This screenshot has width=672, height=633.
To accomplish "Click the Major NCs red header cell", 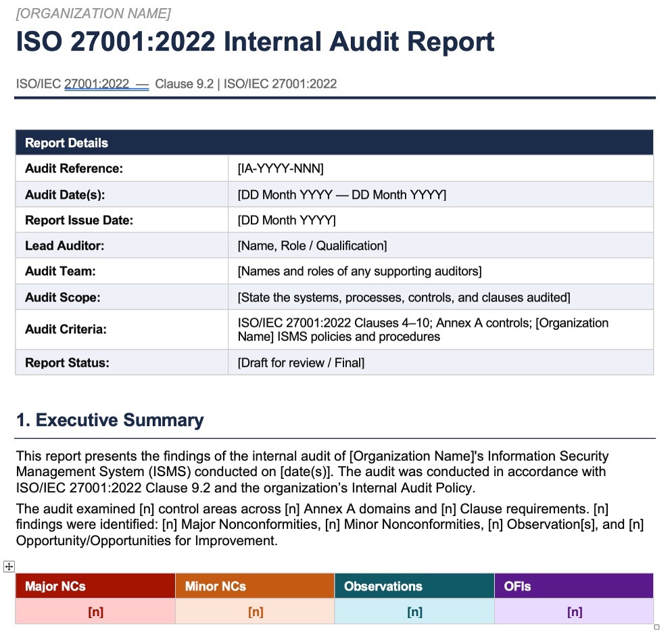I will tap(95, 586).
